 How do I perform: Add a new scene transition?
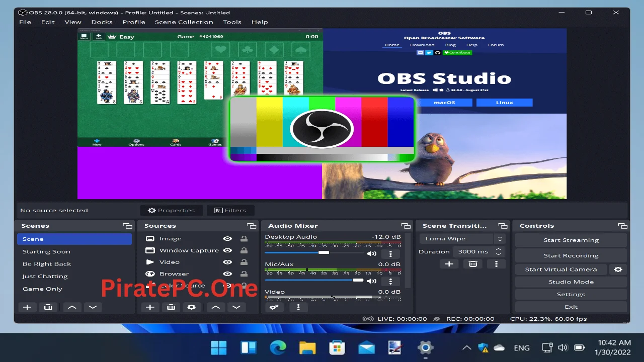tap(449, 264)
